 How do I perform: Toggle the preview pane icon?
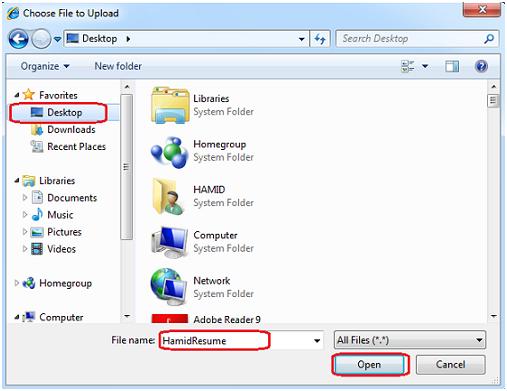(452, 66)
